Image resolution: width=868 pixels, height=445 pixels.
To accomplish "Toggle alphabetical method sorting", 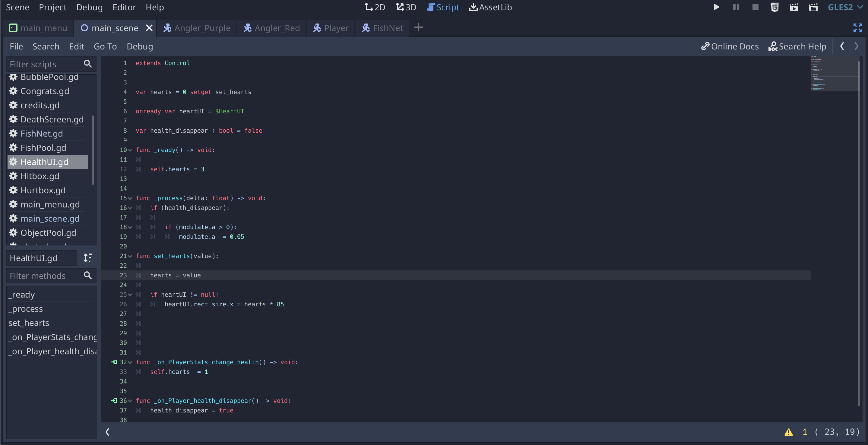I will pos(88,258).
